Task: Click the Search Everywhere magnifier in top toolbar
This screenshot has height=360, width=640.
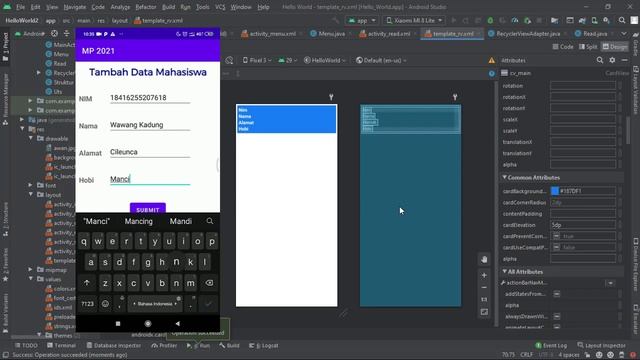Action: [622, 20]
